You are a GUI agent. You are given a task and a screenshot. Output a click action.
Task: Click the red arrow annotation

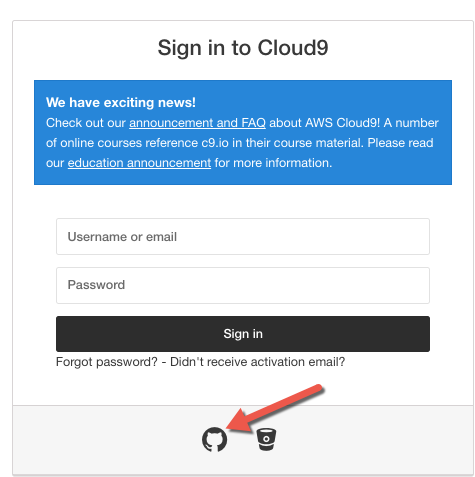pos(275,409)
